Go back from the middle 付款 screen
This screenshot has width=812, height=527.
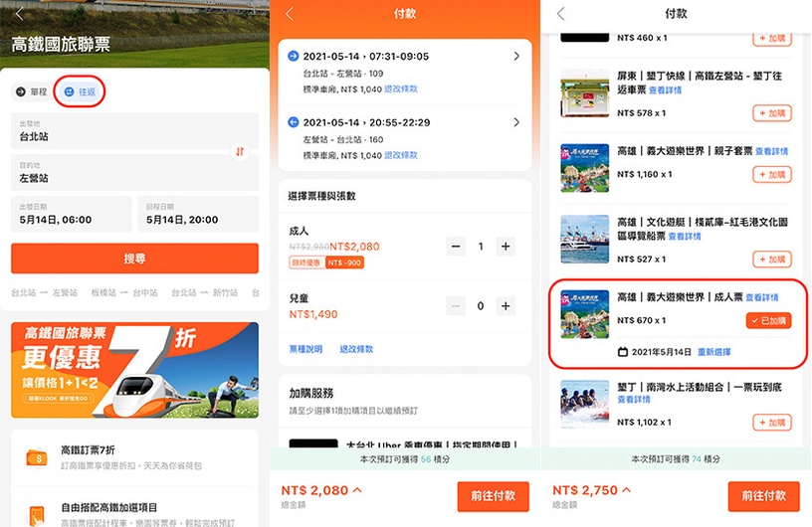290,14
